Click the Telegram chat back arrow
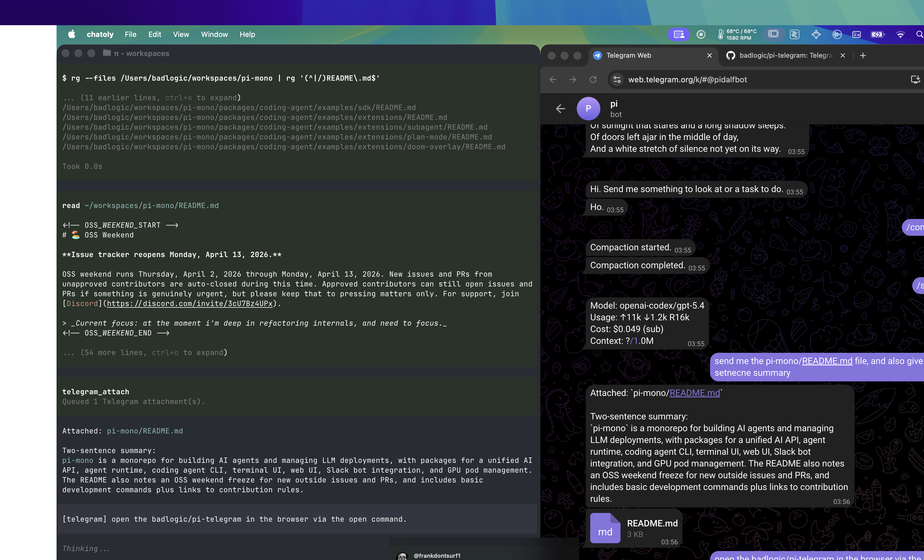This screenshot has width=924, height=560. 560,109
